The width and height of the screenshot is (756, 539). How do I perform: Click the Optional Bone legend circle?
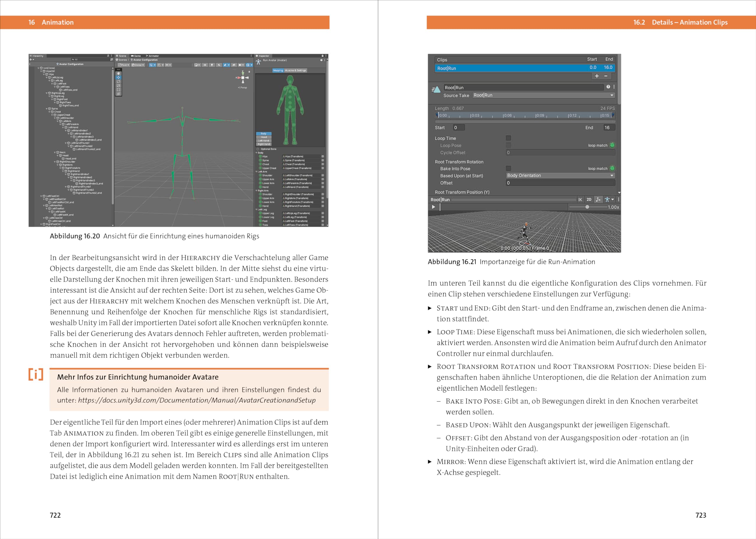tap(258, 149)
